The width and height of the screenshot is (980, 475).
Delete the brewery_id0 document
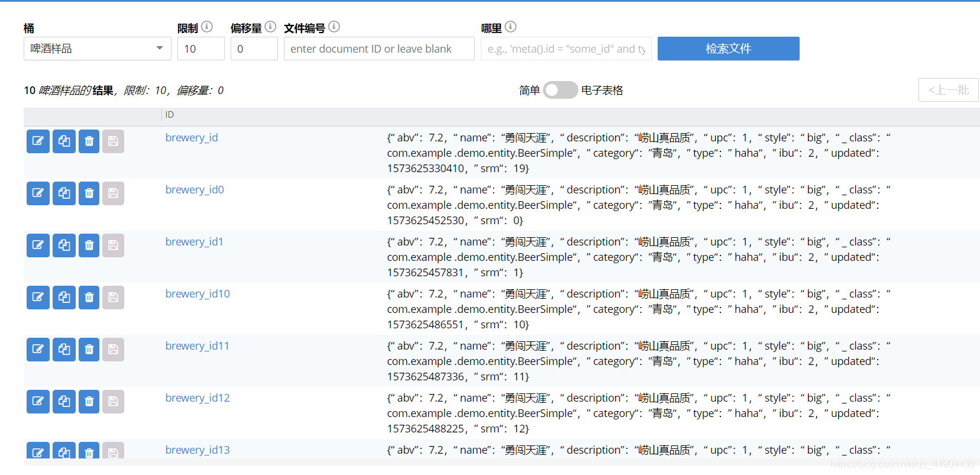click(x=89, y=193)
